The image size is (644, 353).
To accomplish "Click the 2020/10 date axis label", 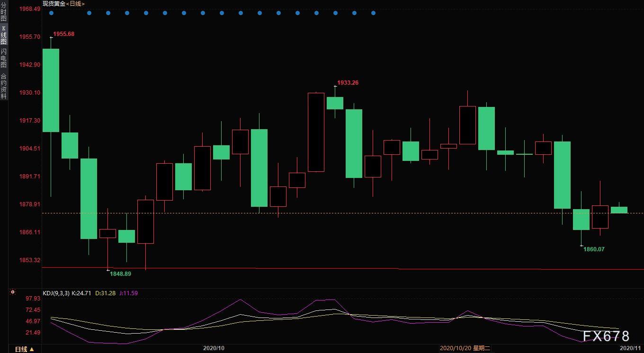I will (x=214, y=348).
